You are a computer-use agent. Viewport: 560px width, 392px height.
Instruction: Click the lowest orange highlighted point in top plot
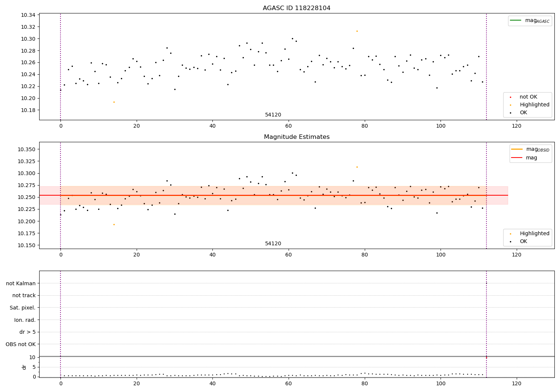[x=114, y=102]
